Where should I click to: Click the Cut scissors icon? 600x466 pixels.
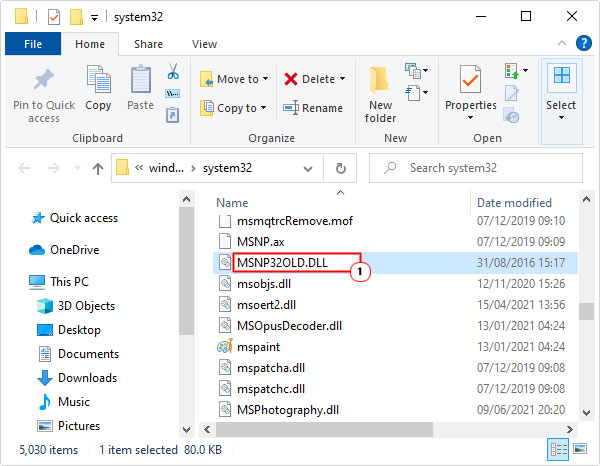pos(173,72)
